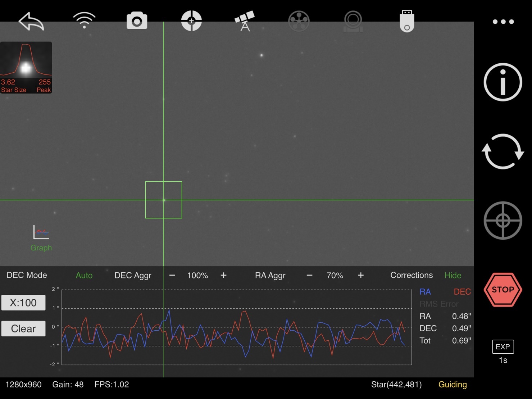Image resolution: width=532 pixels, height=399 pixels.
Task: Open the three-dot more menu
Action: point(503,22)
